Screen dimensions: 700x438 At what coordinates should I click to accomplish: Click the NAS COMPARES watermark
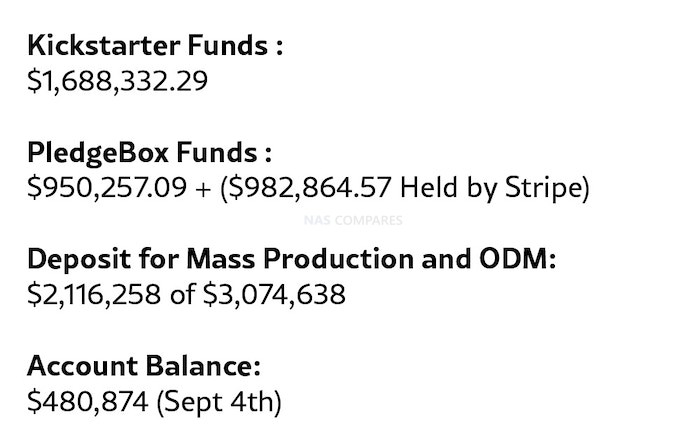(x=353, y=220)
